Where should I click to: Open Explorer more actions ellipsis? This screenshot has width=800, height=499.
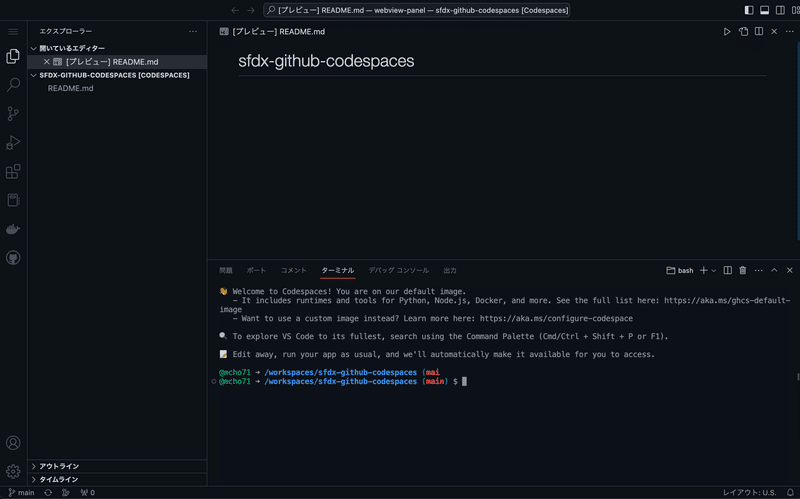[193, 32]
